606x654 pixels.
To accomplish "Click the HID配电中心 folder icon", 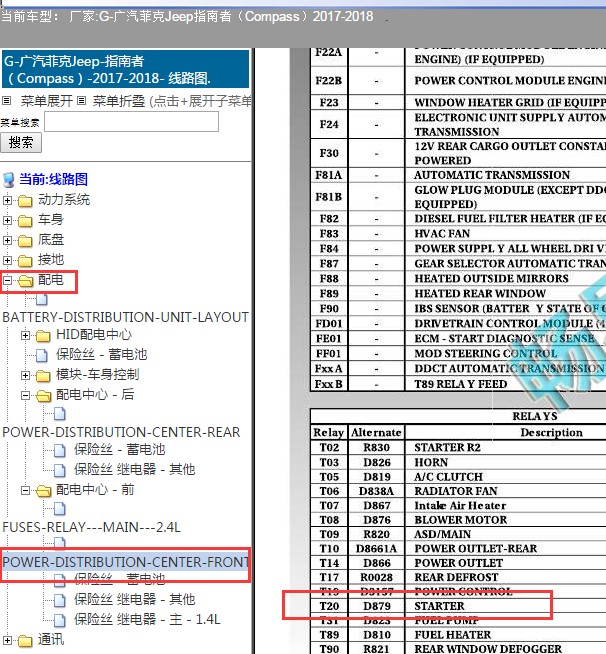I will [x=43, y=336].
